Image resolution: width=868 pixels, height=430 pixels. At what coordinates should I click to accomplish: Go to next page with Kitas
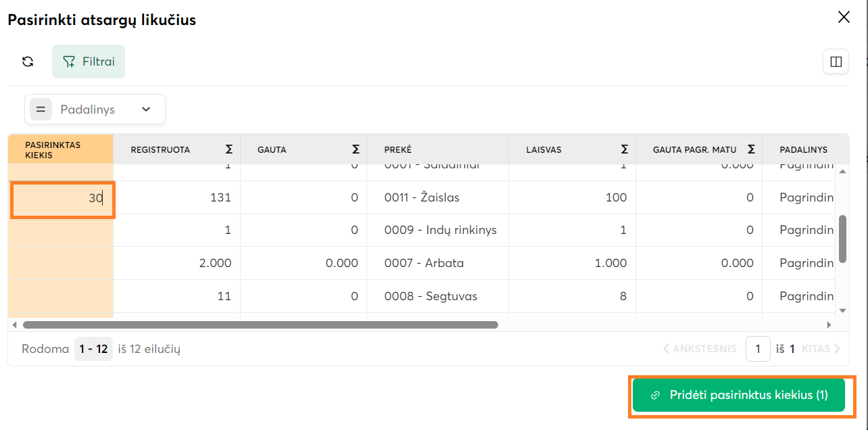821,349
